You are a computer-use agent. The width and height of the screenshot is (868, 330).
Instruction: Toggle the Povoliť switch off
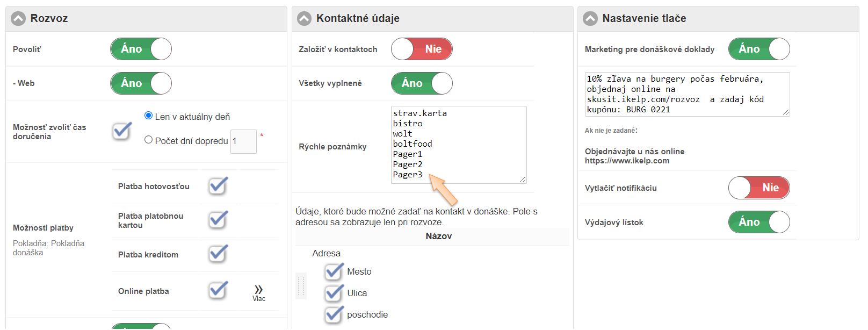point(141,49)
